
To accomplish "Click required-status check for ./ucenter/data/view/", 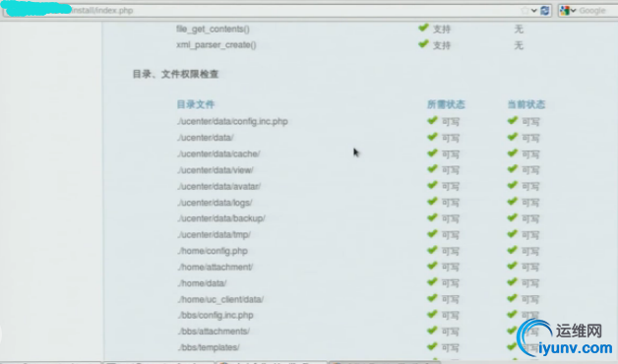I will click(x=432, y=169).
